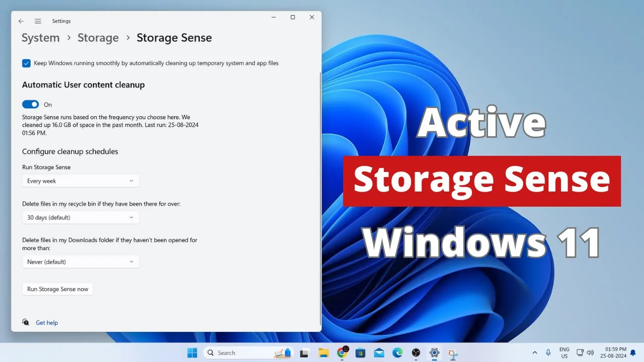
Task: Maximize the Settings window
Action: (293, 17)
